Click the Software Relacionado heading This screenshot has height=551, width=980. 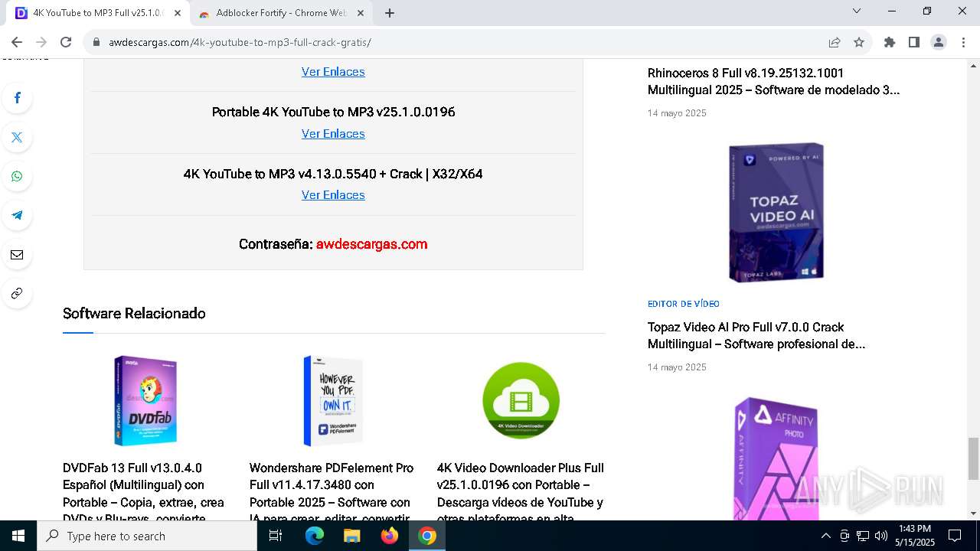134,313
